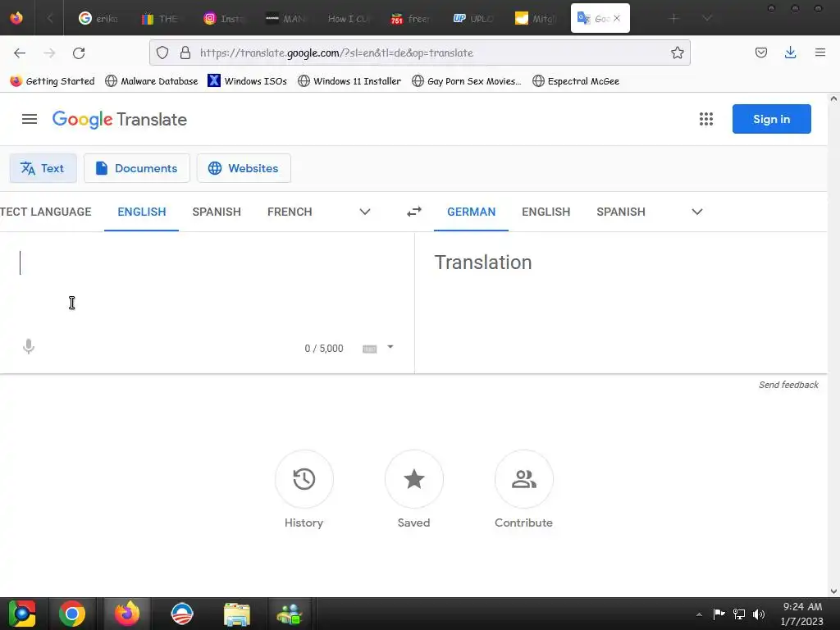This screenshot has width=840, height=630.
Task: Switch to the How I CU tab
Action: click(348, 18)
